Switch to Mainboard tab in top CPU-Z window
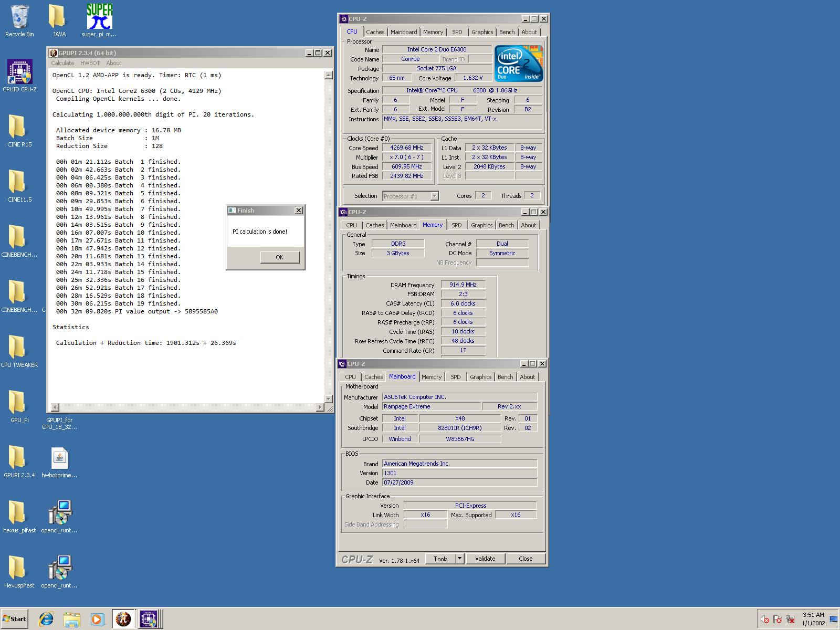The width and height of the screenshot is (840, 630). [404, 32]
